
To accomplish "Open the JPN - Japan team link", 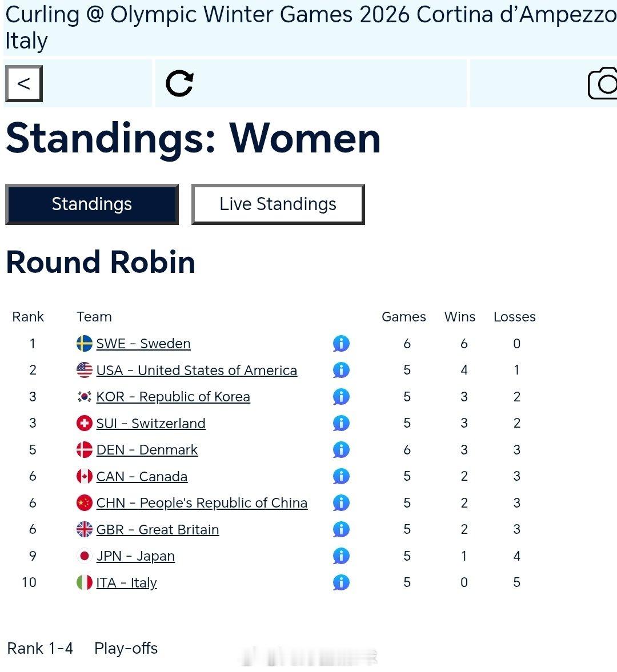I will tap(135, 556).
